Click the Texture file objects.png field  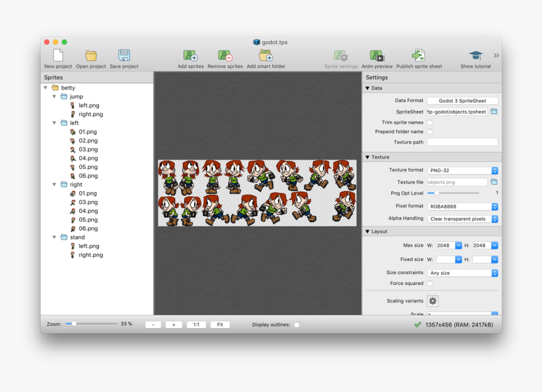click(x=458, y=182)
